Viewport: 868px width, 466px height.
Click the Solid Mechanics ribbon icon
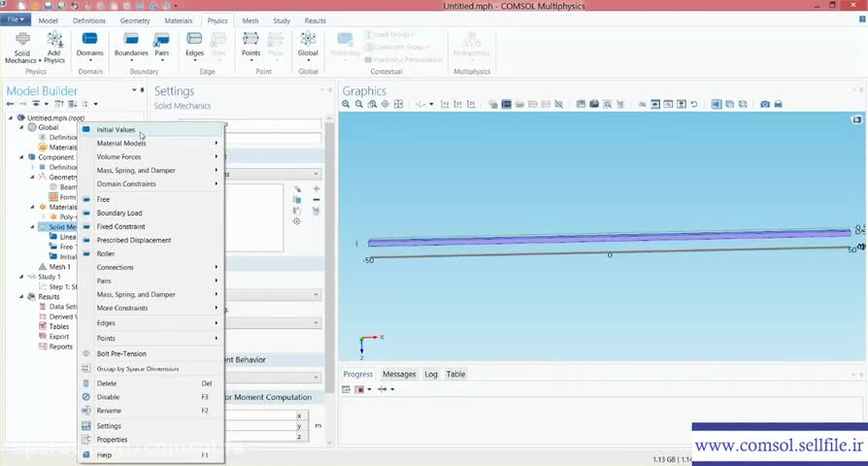(22, 47)
